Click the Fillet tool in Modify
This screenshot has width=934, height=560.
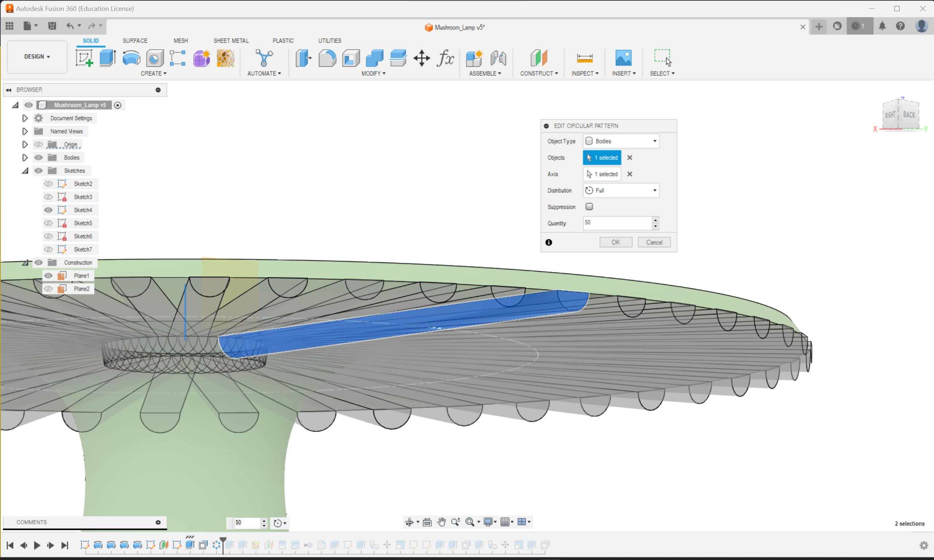pos(327,58)
